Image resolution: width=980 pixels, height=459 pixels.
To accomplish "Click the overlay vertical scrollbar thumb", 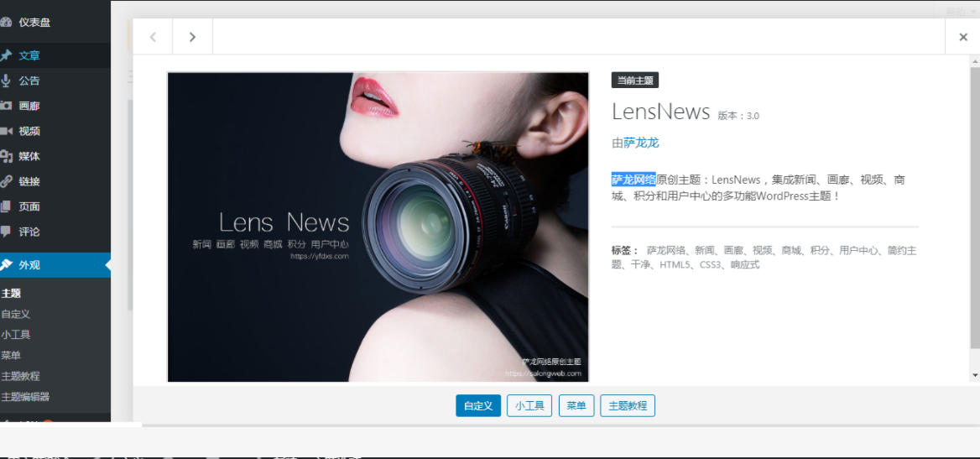I will (x=975, y=207).
